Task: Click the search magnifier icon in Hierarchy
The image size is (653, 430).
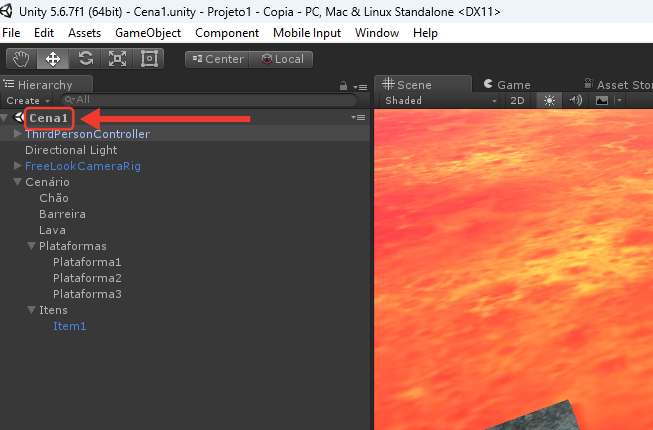Action: pos(70,99)
